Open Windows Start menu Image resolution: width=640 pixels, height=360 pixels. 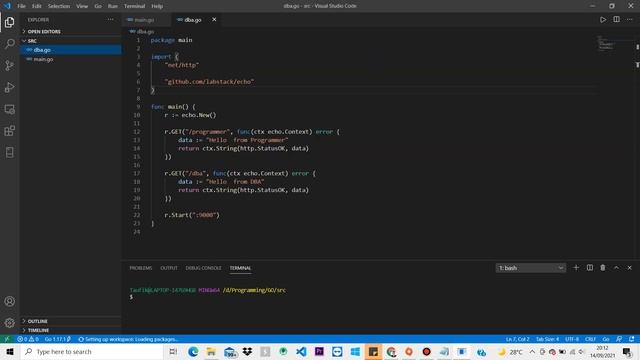(x=10, y=351)
